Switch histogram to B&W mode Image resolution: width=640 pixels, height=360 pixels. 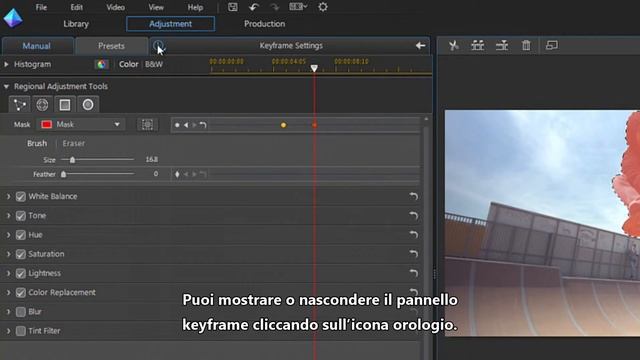154,64
